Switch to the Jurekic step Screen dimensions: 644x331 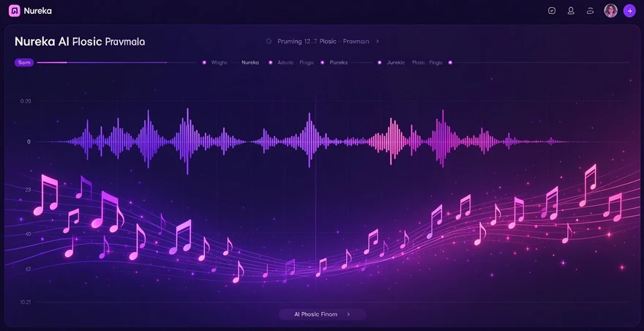(x=396, y=62)
